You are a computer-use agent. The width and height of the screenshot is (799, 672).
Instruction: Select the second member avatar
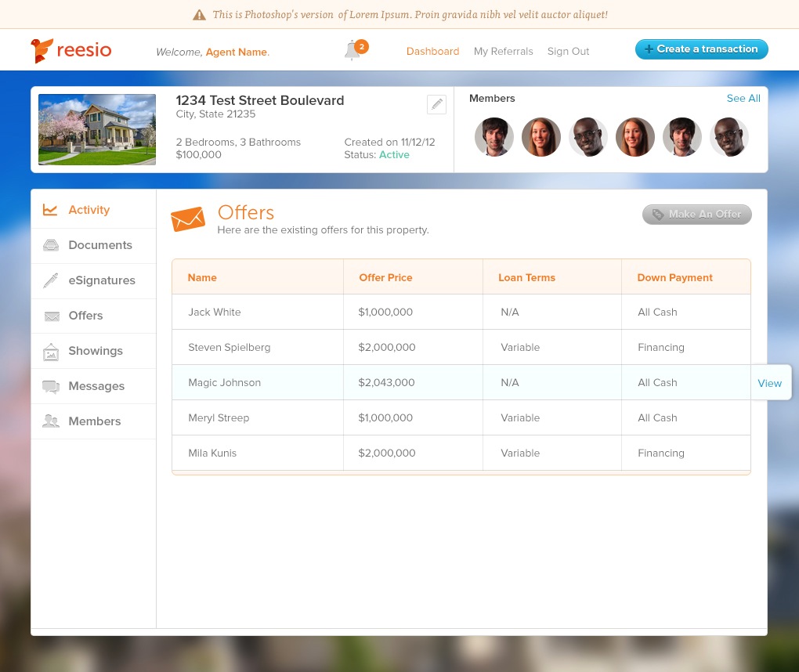click(x=540, y=136)
